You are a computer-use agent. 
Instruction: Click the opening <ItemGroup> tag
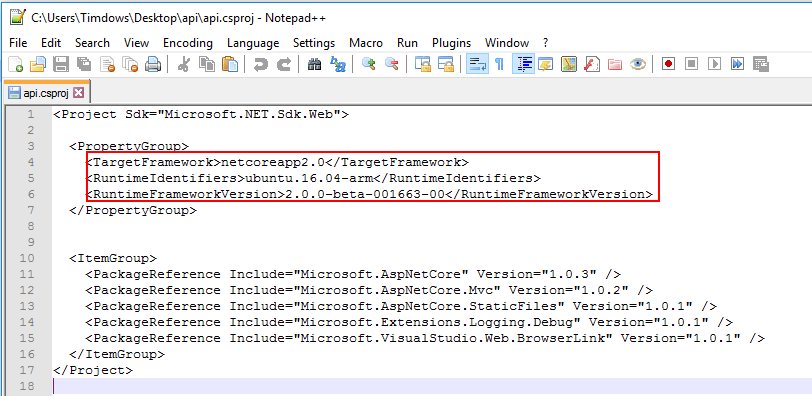(113, 258)
